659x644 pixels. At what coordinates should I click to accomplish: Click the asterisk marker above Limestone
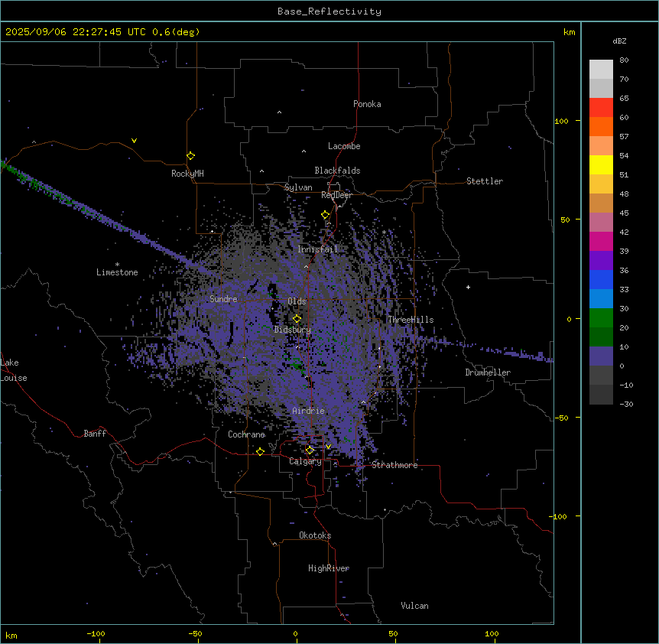pos(117,265)
